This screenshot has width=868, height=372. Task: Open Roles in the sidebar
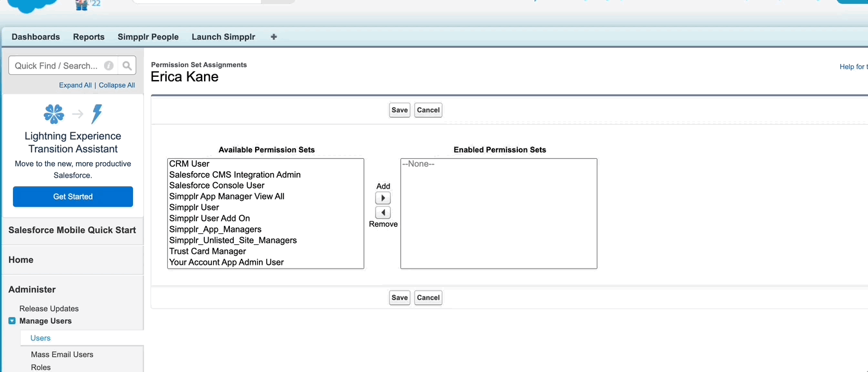pos(41,367)
